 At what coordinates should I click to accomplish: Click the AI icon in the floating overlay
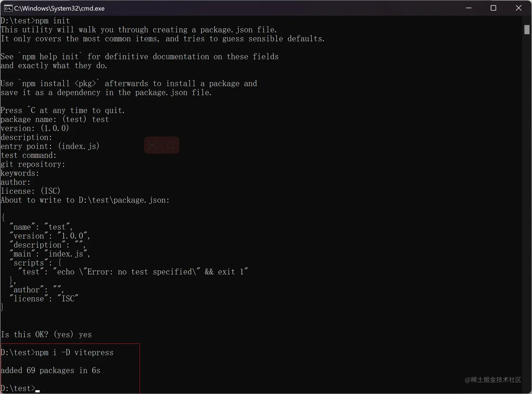[x=153, y=145]
